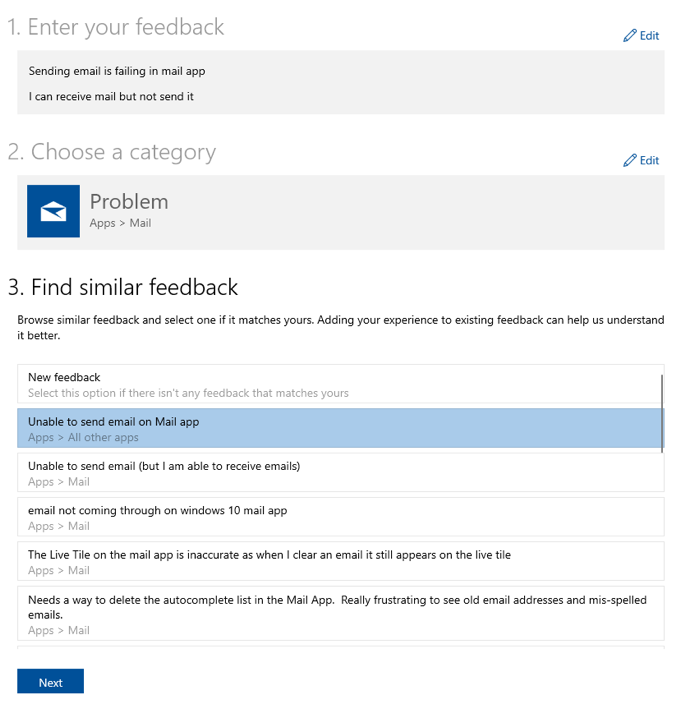Image resolution: width=693 pixels, height=708 pixels.
Task: Click the "2. Choose a category" heading
Action: tap(112, 152)
